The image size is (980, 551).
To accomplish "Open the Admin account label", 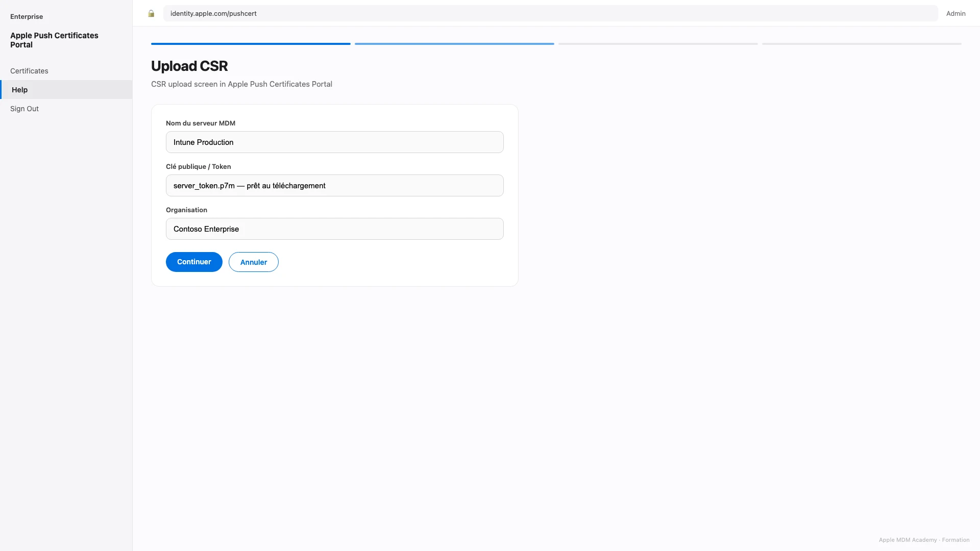I will tap(955, 14).
